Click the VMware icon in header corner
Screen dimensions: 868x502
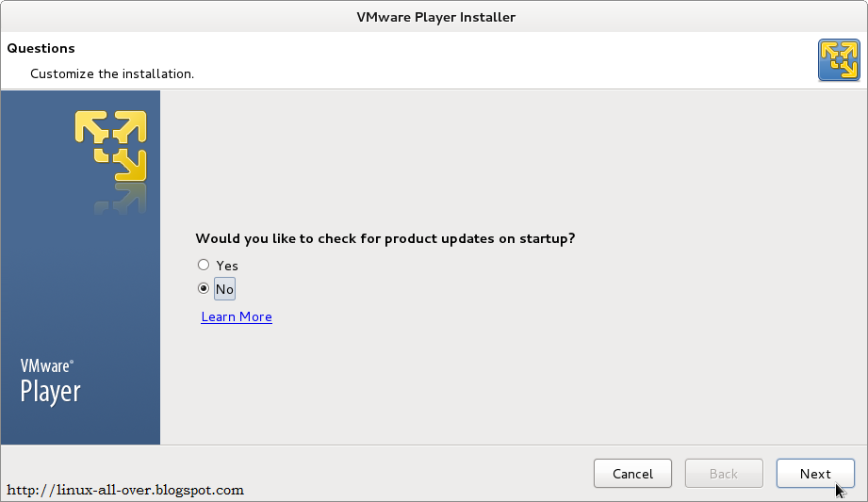pyautogui.click(x=839, y=60)
